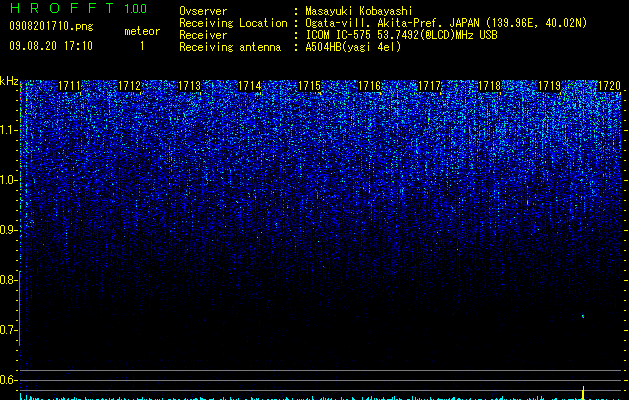The height and width of the screenshot is (400, 629).
Task: Select the 0.6 frequency axis label
Action: click(7, 380)
